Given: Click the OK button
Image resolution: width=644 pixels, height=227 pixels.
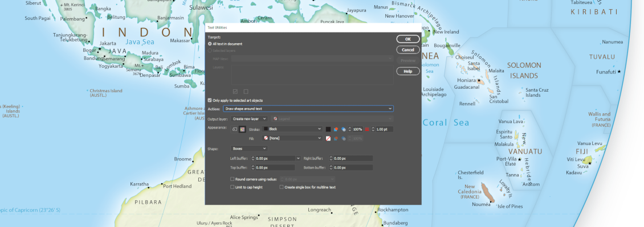Looking at the screenshot, I should [408, 39].
